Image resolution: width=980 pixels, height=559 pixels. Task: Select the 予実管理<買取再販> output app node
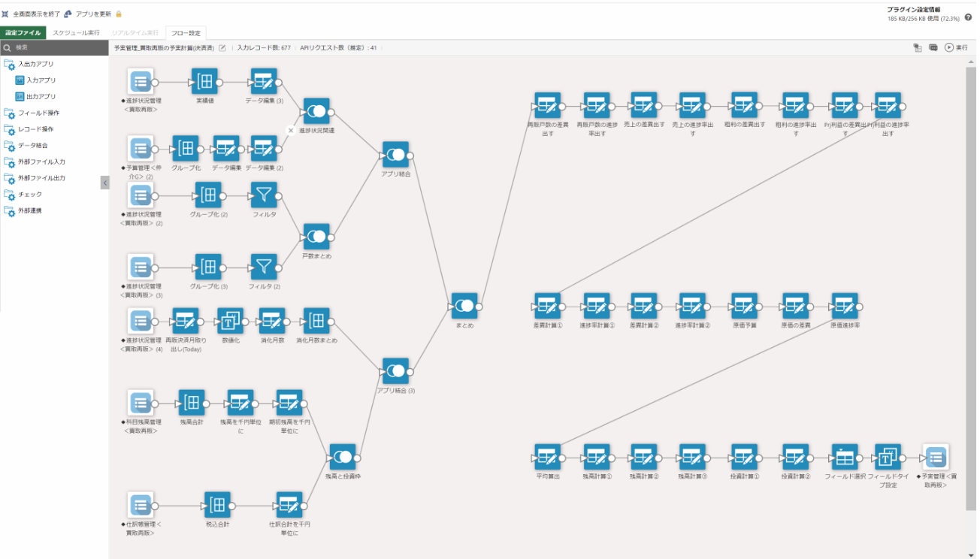click(x=936, y=457)
